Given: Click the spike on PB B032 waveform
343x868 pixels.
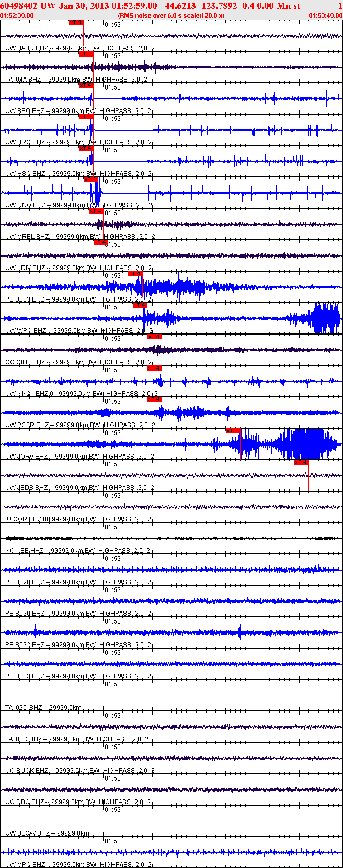Looking at the screenshot, I should click(x=239, y=632).
